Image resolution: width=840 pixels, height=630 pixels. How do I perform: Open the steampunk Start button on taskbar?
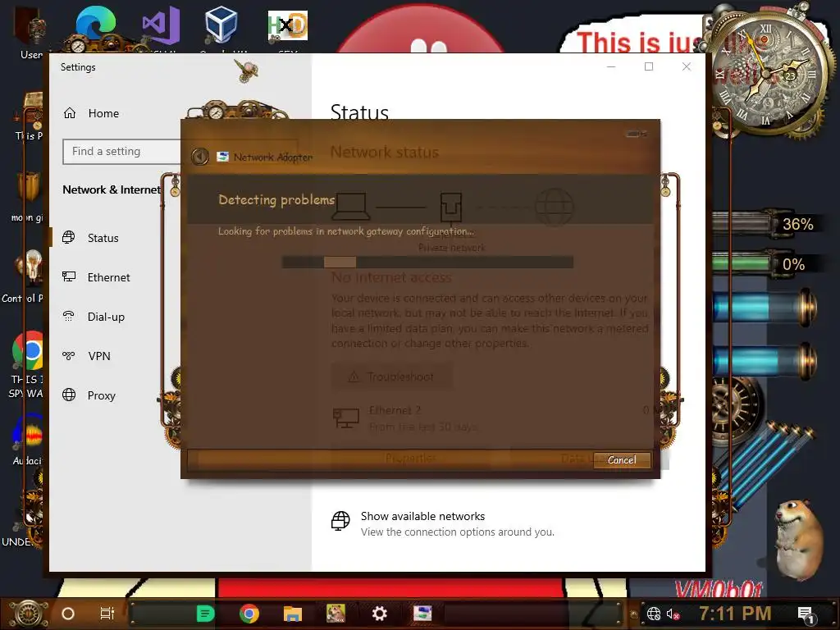(28, 614)
